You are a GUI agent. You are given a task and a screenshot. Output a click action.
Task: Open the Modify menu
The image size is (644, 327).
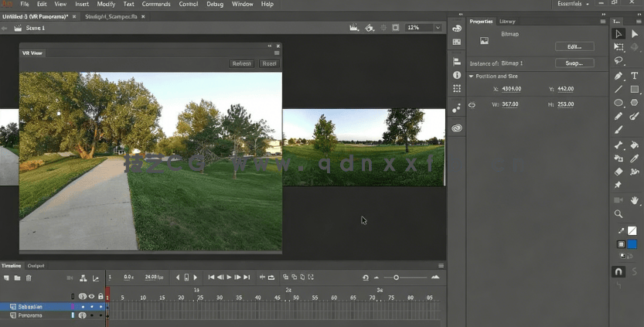pos(106,5)
